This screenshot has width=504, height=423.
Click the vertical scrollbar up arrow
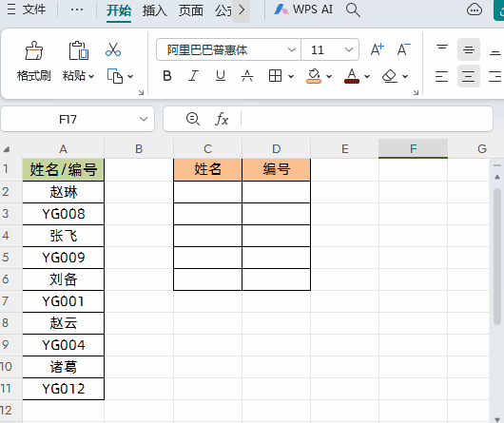tap(497, 177)
